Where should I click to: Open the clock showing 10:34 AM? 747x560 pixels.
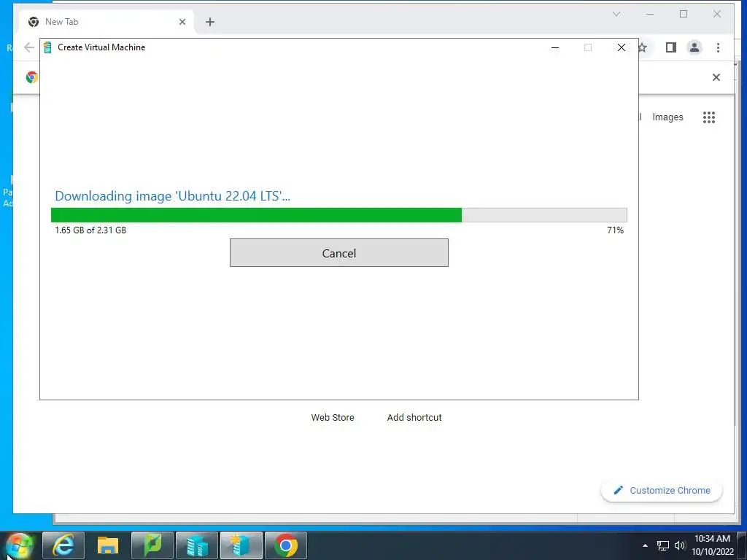point(712,545)
